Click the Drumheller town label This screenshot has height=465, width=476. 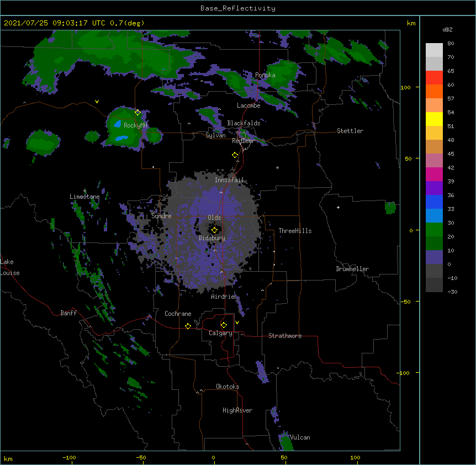(x=352, y=269)
